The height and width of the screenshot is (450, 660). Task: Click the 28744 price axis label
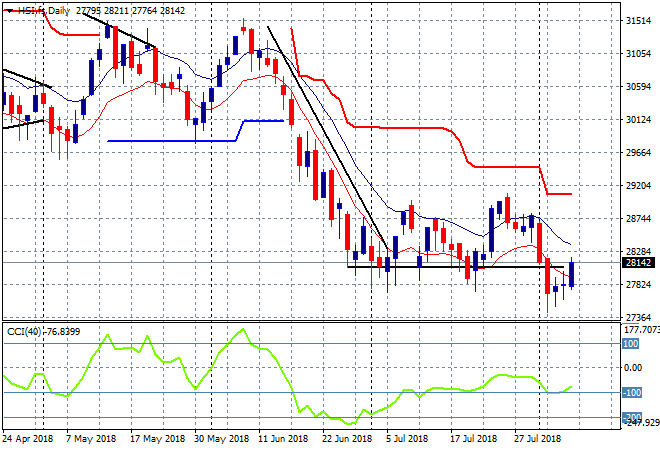tap(639, 218)
